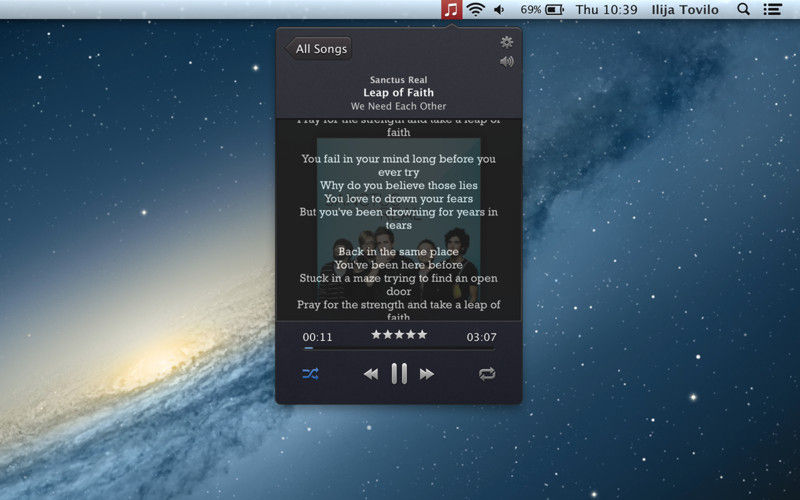The image size is (800, 500).
Task: Click the lyric line Why do you believe those lies
Action: click(398, 185)
